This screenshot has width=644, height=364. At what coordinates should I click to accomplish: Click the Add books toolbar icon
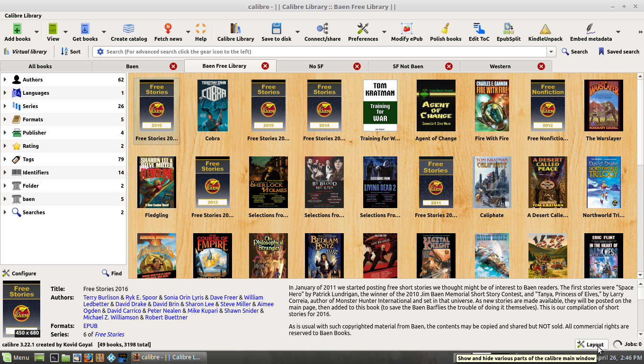18,32
